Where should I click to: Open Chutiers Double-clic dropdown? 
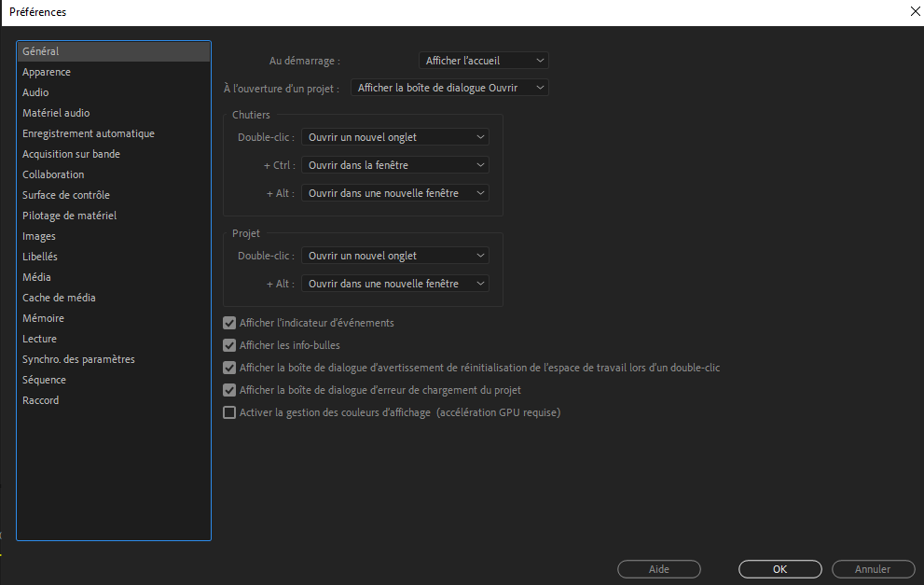(394, 137)
